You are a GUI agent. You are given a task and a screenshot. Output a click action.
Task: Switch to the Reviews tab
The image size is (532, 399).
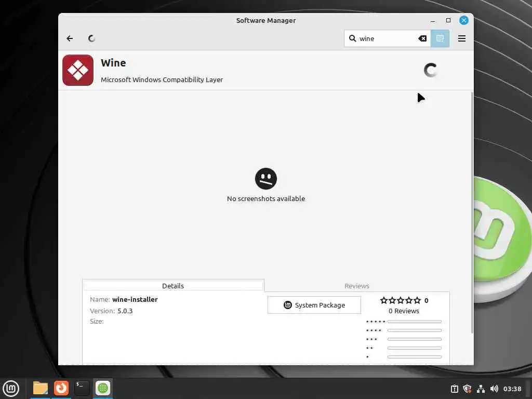click(356, 286)
